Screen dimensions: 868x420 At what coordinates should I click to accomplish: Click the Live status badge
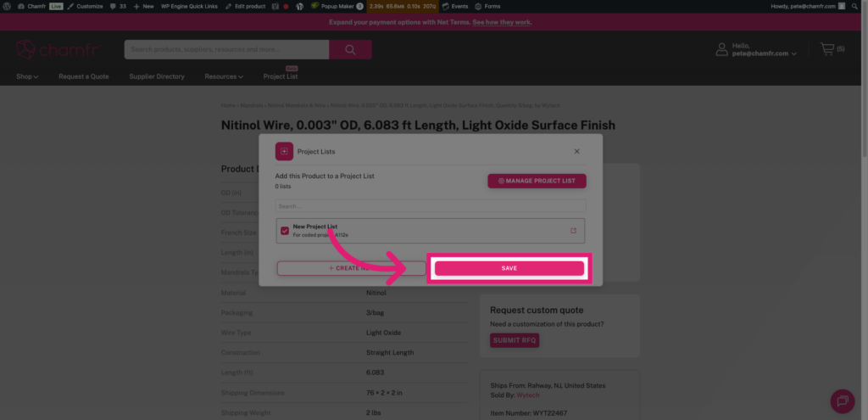click(x=57, y=6)
